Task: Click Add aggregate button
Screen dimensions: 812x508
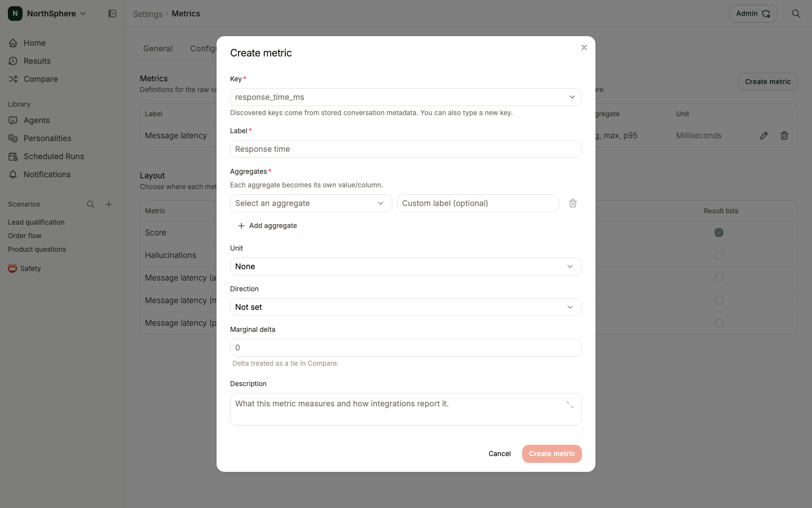Action: [268, 226]
